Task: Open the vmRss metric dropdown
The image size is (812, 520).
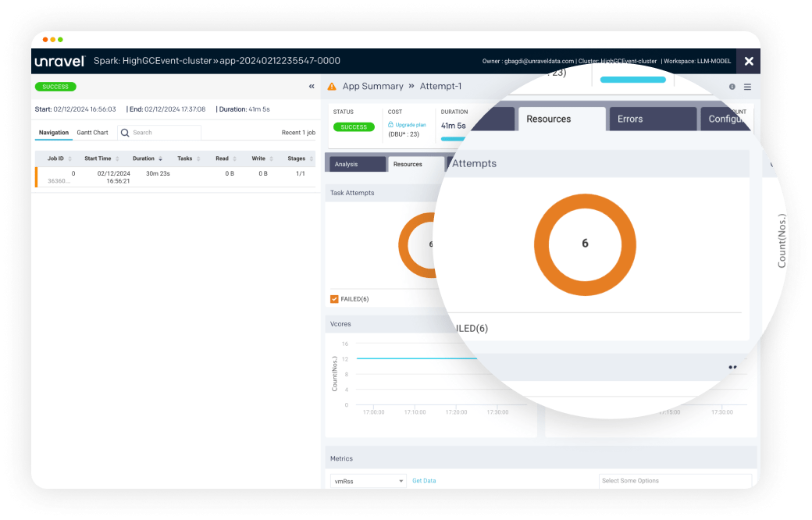Action: coord(367,481)
